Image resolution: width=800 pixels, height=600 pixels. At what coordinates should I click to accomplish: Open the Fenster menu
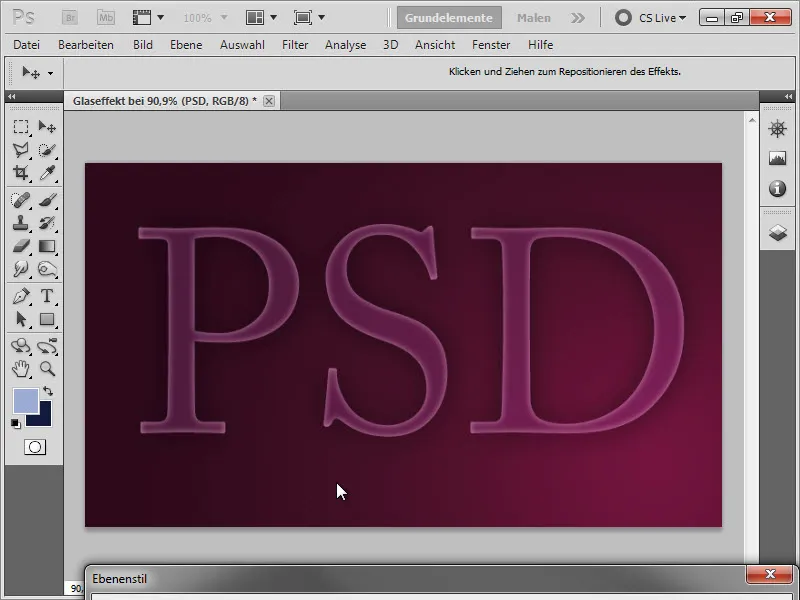pos(491,45)
